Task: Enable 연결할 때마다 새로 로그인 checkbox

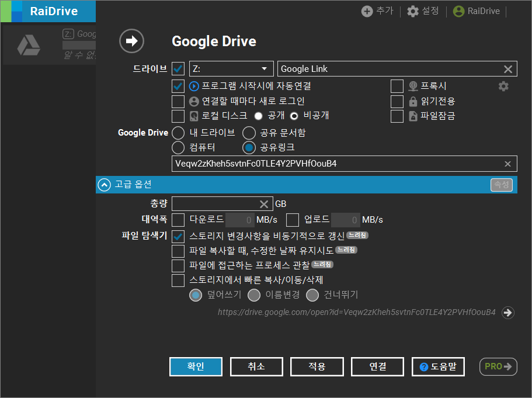Action: pos(178,101)
